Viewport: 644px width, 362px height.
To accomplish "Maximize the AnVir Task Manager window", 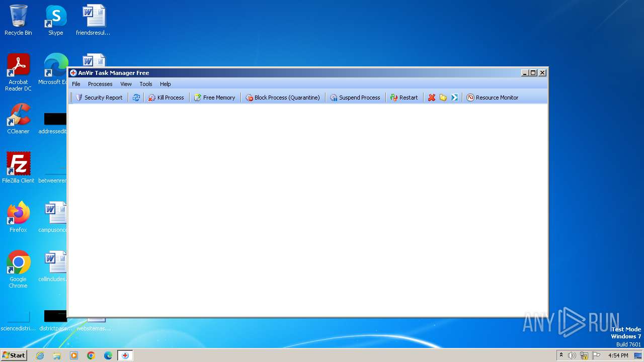I will (533, 73).
